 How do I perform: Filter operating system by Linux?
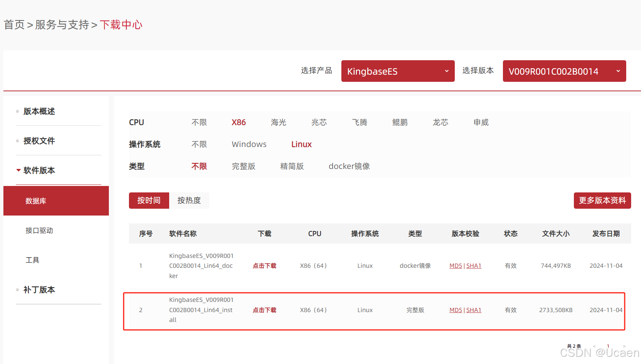pyautogui.click(x=302, y=144)
